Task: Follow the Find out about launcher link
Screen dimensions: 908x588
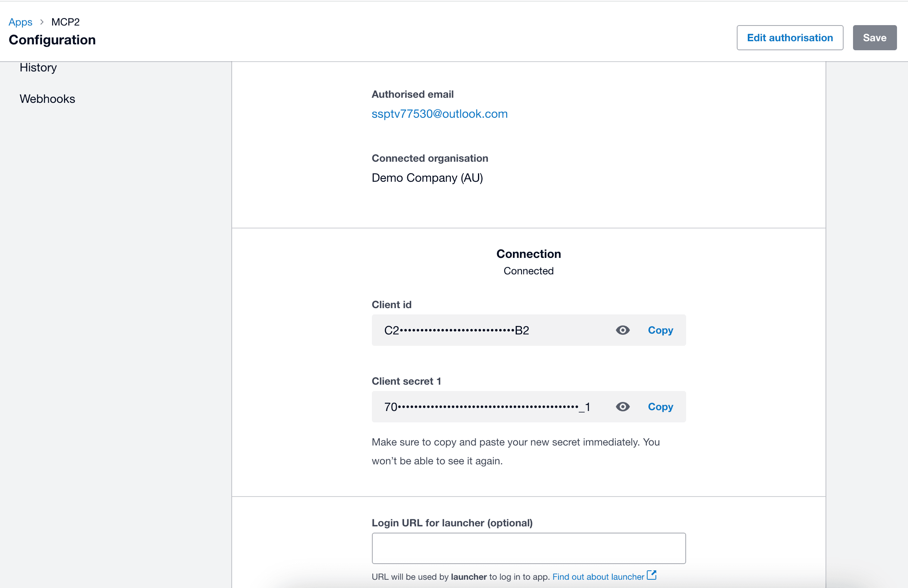Action: tap(598, 577)
